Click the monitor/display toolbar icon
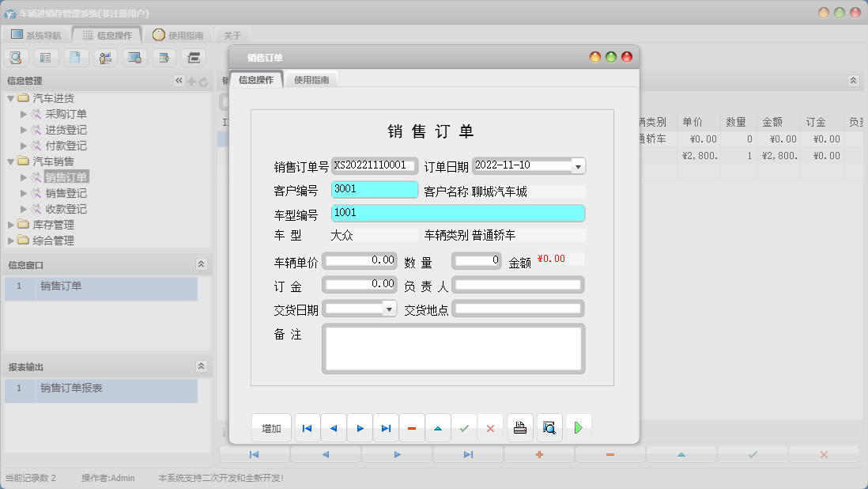Image resolution: width=868 pixels, height=489 pixels. 134,57
